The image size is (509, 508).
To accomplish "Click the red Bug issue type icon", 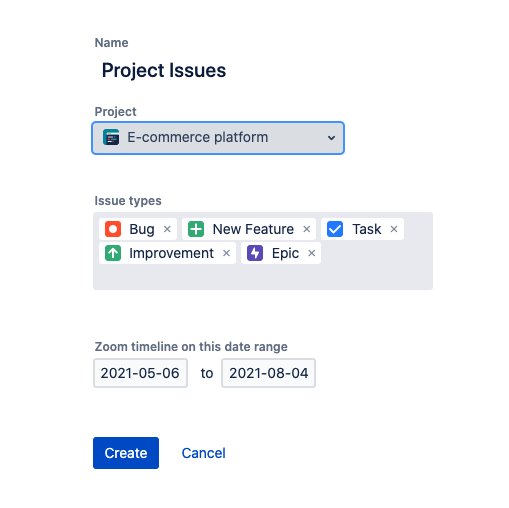I will pos(113,229).
